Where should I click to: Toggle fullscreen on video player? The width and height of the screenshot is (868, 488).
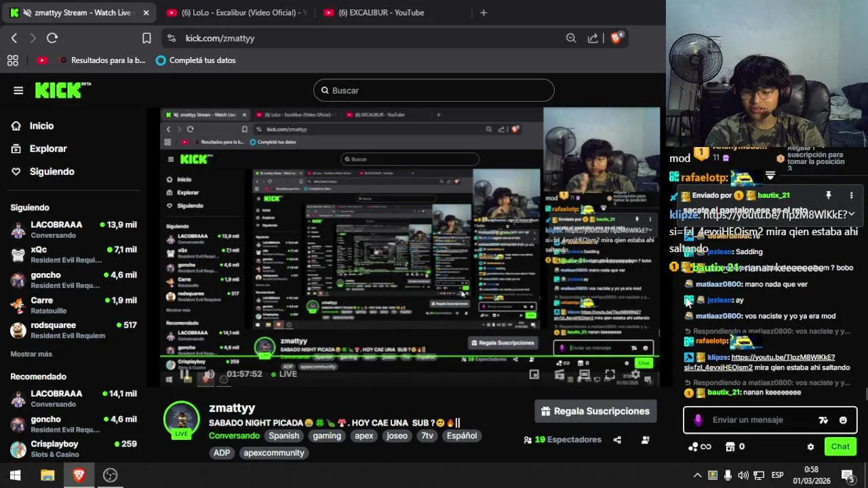coord(610,374)
